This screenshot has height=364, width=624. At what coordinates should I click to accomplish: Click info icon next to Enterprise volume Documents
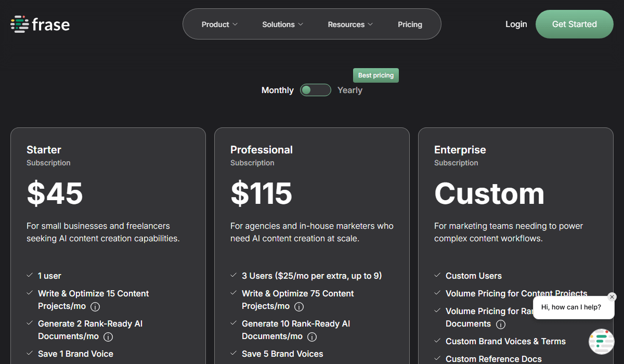[x=501, y=324]
